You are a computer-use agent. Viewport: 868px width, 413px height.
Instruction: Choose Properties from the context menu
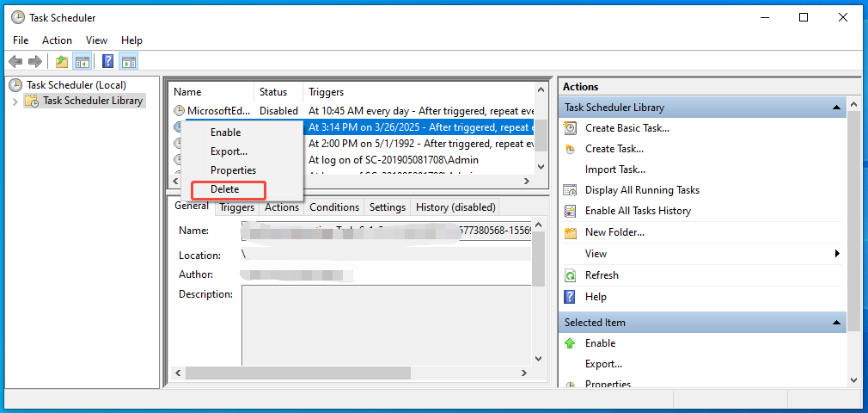(242, 170)
